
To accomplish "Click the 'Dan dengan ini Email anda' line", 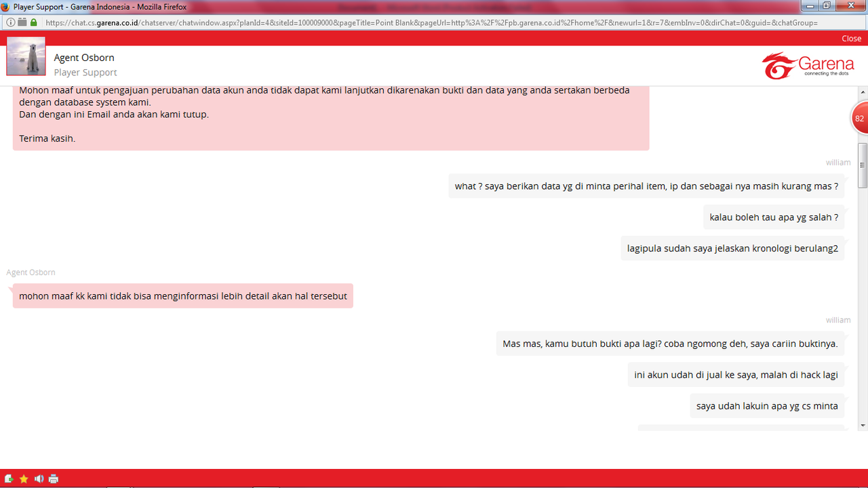I will pyautogui.click(x=114, y=115).
